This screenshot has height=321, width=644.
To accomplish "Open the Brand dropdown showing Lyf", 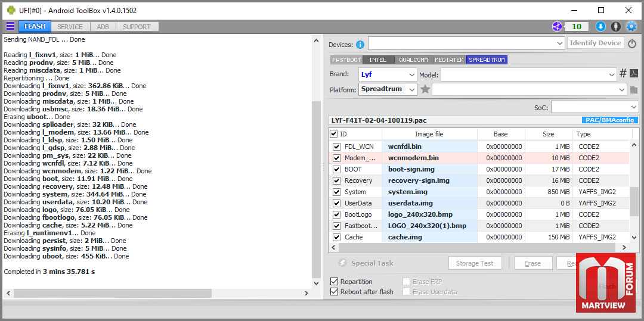I will pos(388,74).
